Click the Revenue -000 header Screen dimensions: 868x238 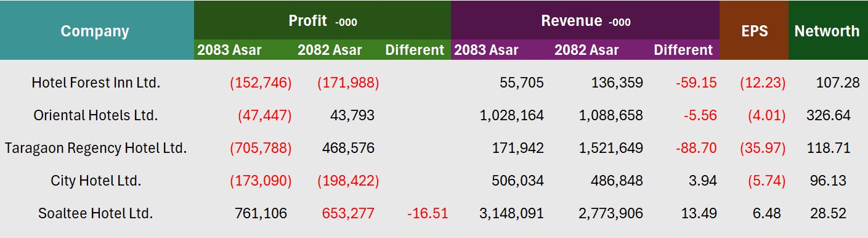coord(585,20)
